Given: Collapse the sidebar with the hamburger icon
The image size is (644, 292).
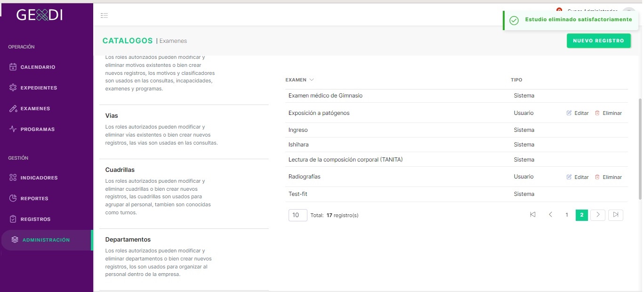Looking at the screenshot, I should tap(105, 16).
